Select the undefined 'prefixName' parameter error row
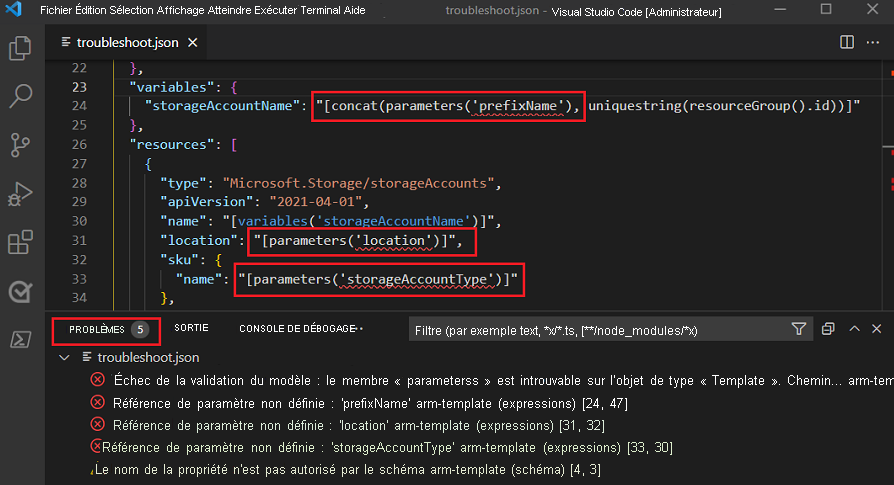 (371, 404)
